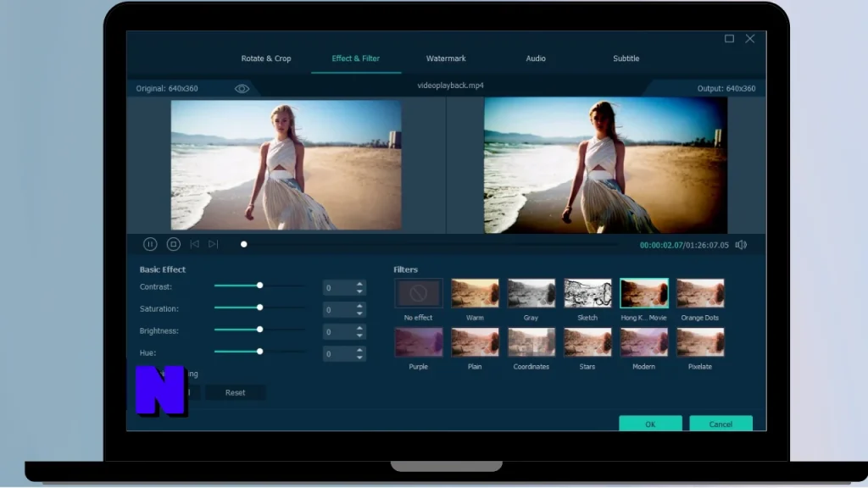The width and height of the screenshot is (868, 488).
Task: Close the editor window
Action: point(750,38)
